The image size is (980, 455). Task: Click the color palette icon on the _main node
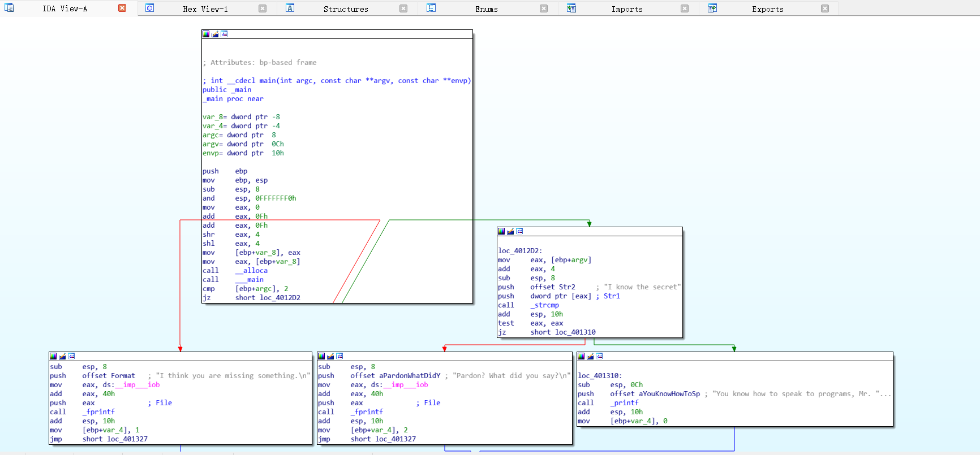click(x=206, y=34)
